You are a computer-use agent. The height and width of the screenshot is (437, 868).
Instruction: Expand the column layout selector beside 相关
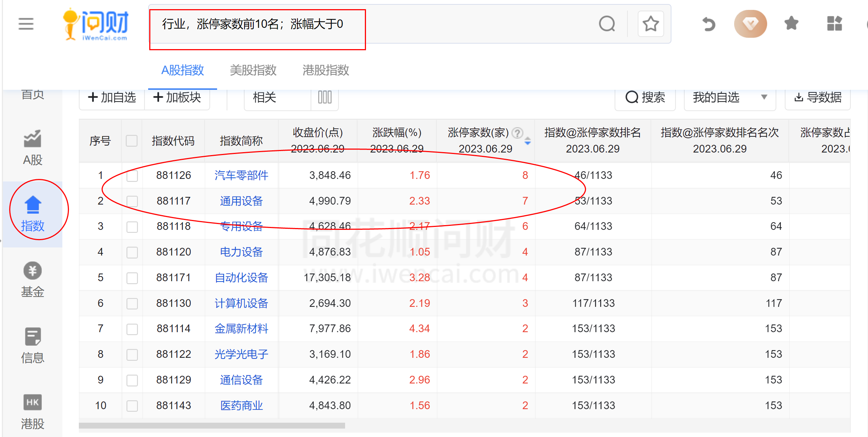[324, 98]
